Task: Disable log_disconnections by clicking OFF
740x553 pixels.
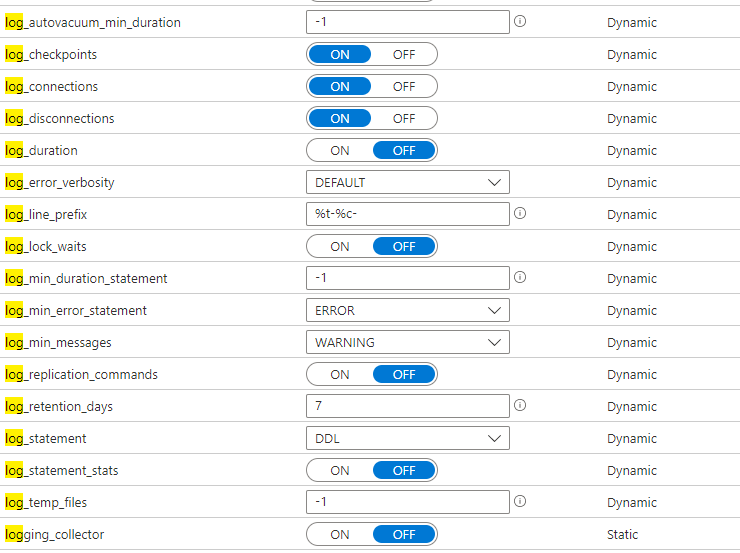Action: pos(404,119)
